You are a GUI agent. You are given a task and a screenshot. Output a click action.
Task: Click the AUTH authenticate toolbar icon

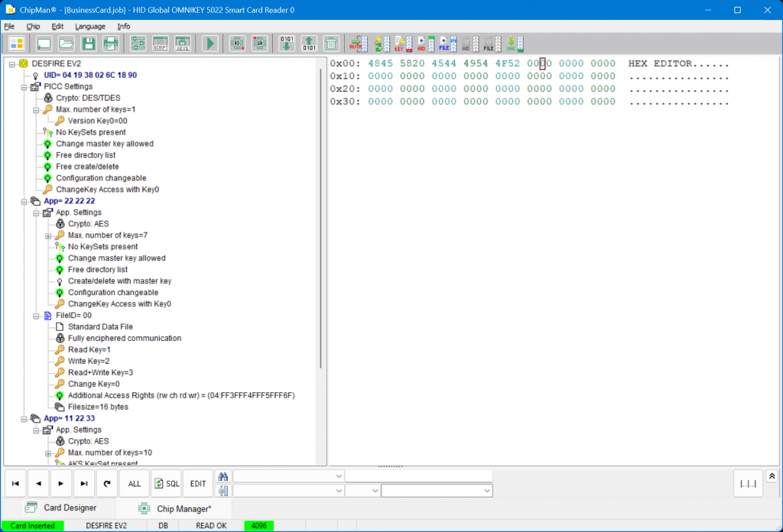[357, 44]
